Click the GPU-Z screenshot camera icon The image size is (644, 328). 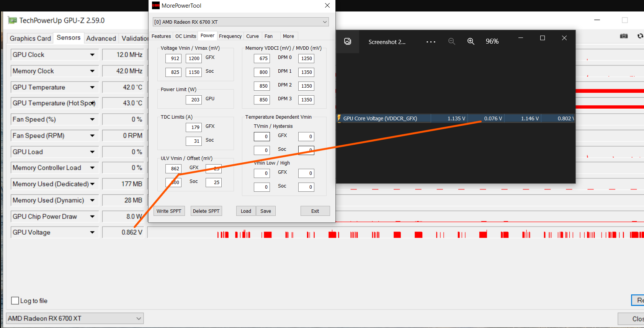[x=624, y=36]
